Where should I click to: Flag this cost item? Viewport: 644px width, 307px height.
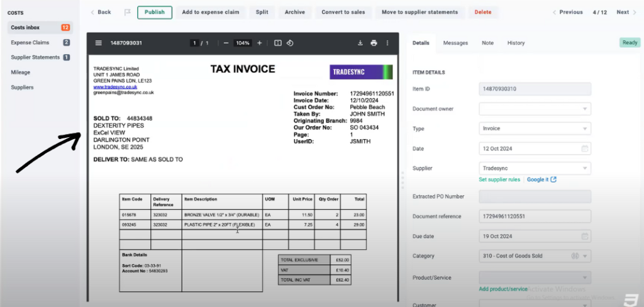(x=127, y=12)
